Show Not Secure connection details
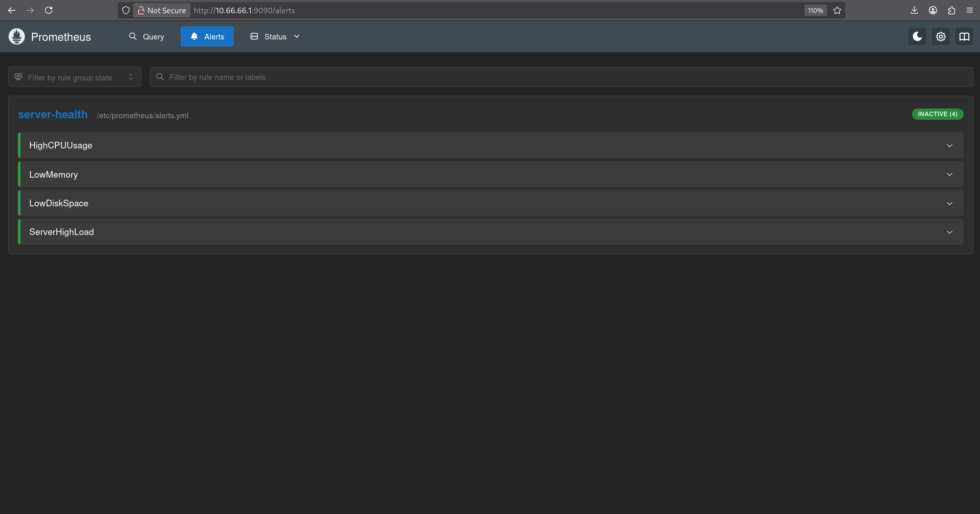 point(162,10)
